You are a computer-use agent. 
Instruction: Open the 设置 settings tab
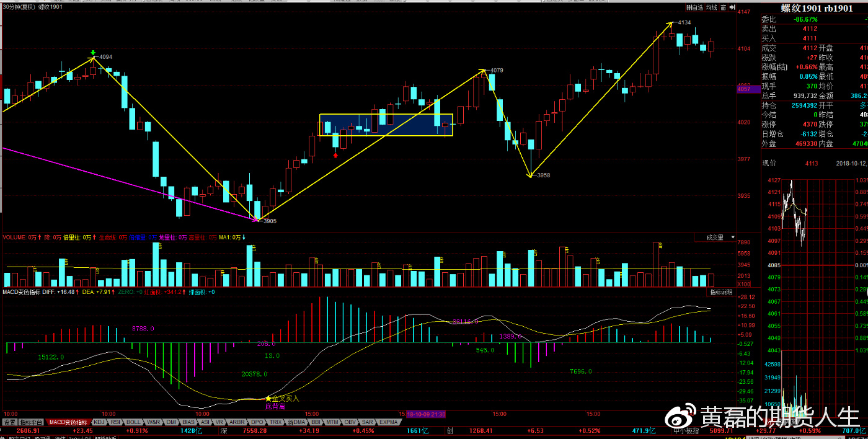click(9, 422)
